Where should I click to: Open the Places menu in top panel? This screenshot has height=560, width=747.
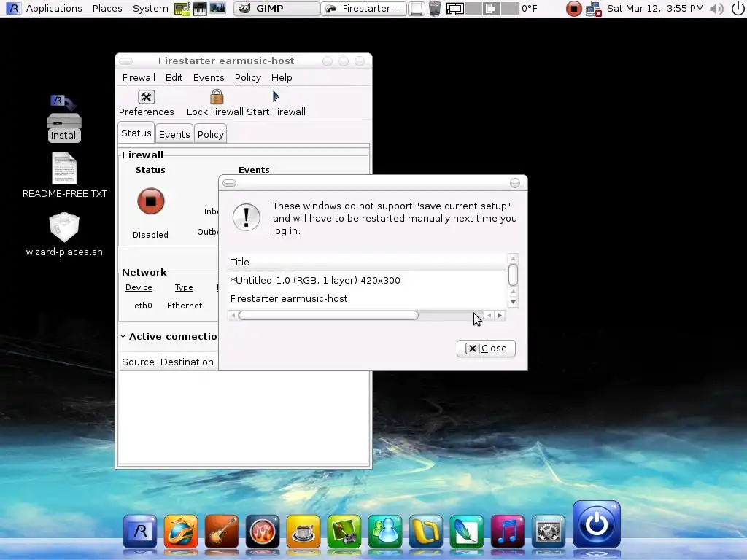tap(107, 9)
